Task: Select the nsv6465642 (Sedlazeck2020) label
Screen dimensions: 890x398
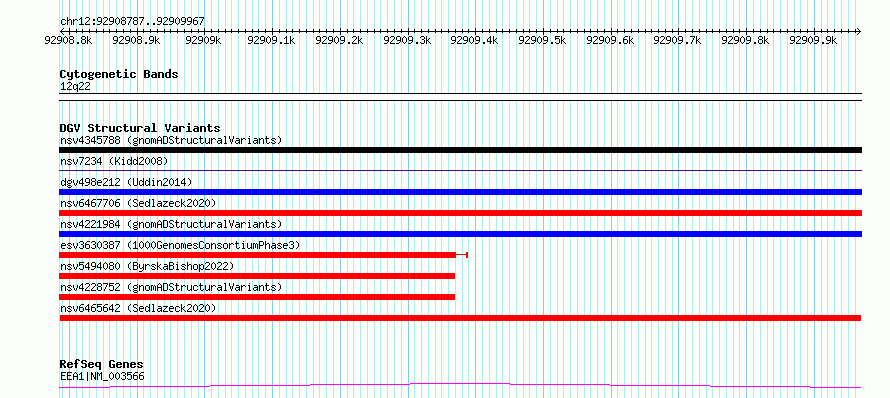Action: [x=138, y=308]
